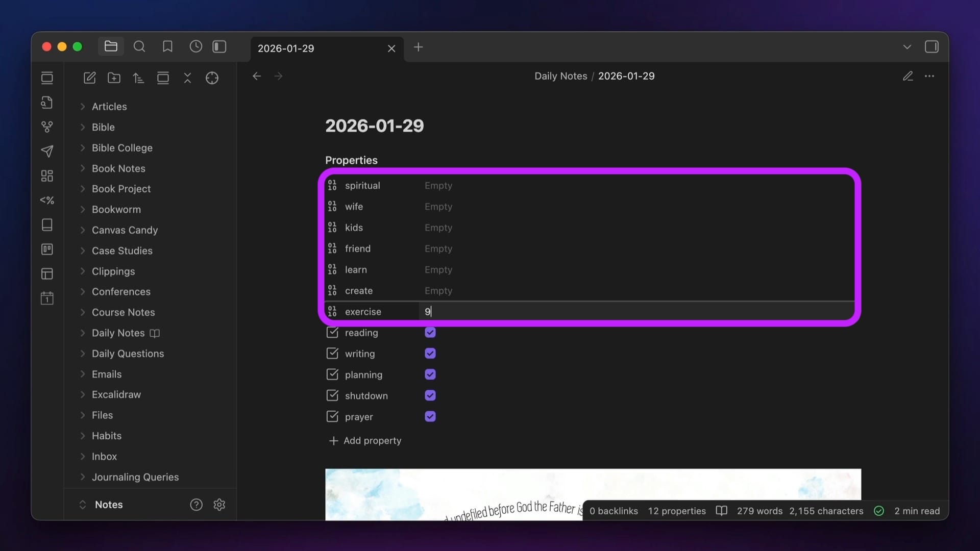The height and width of the screenshot is (551, 980).
Task: Click the new note icon
Action: (x=89, y=78)
